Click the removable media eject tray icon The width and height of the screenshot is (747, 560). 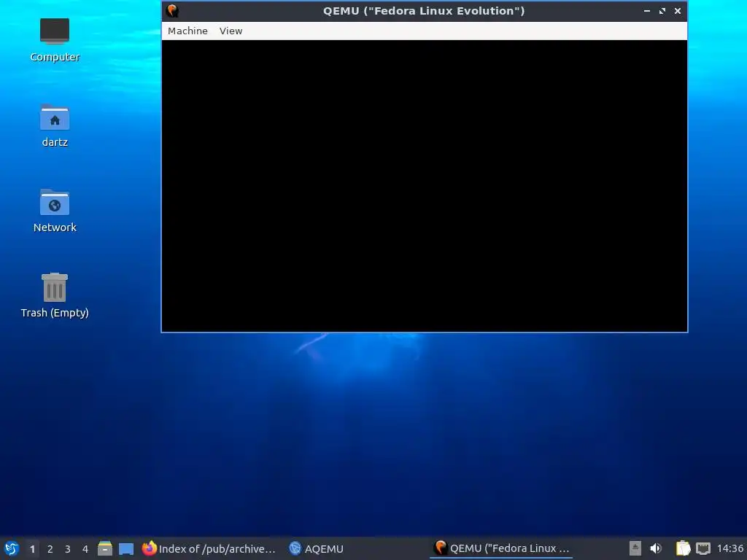pos(635,548)
